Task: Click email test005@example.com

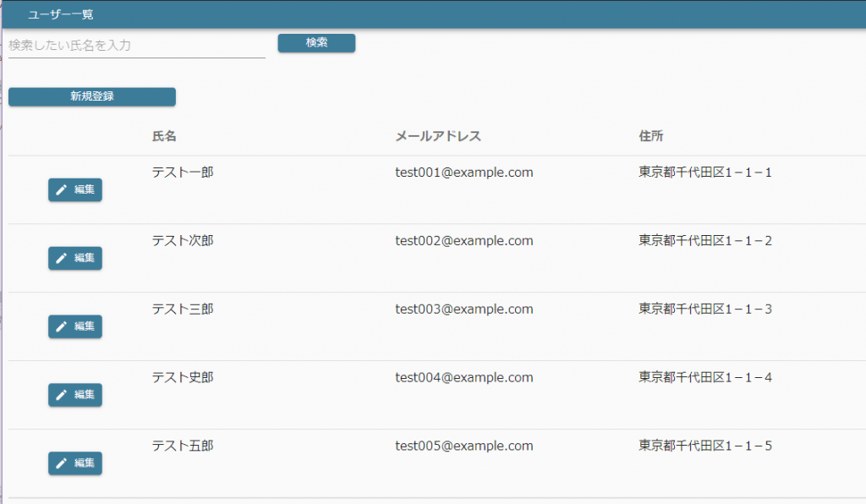Action: [x=464, y=446]
